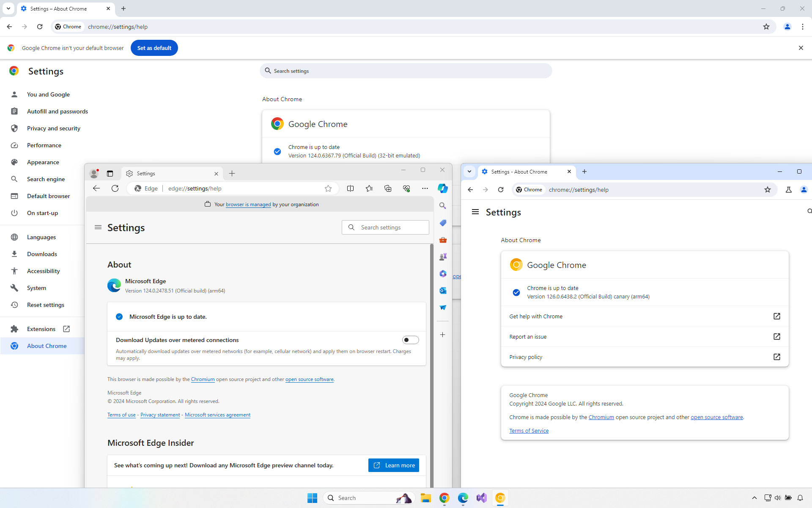Open Edge collections icon
Viewport: 812px width, 508px height.
388,188
